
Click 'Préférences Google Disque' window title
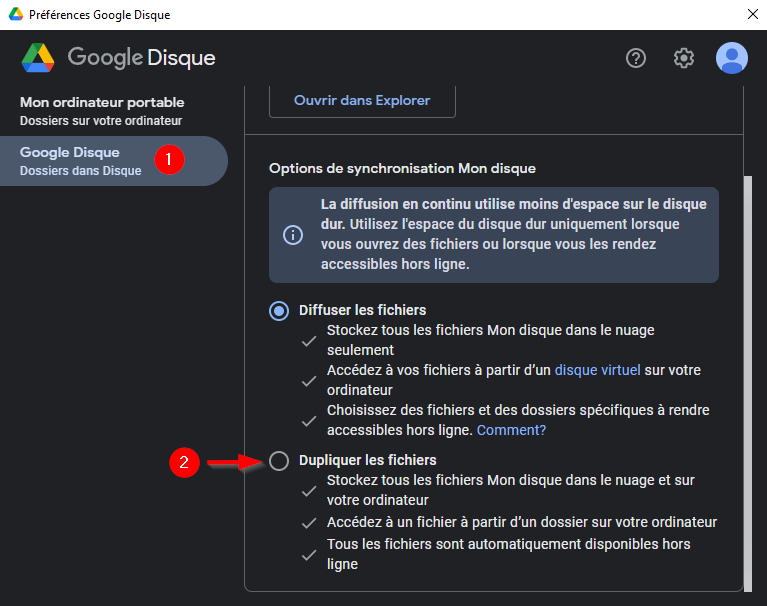[99, 15]
